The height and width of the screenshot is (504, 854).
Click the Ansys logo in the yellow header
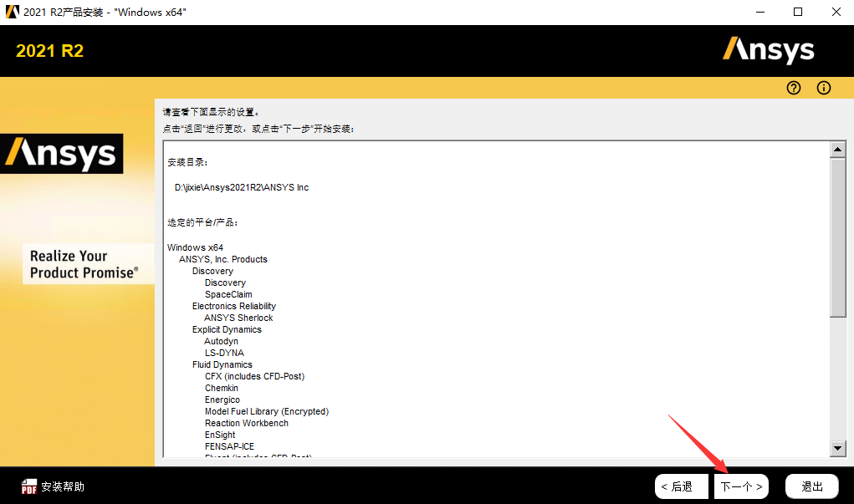[x=767, y=50]
